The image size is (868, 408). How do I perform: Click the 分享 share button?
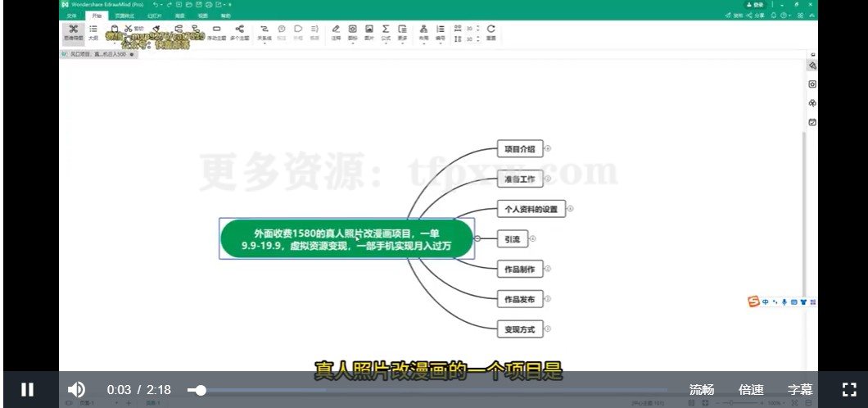(755, 16)
